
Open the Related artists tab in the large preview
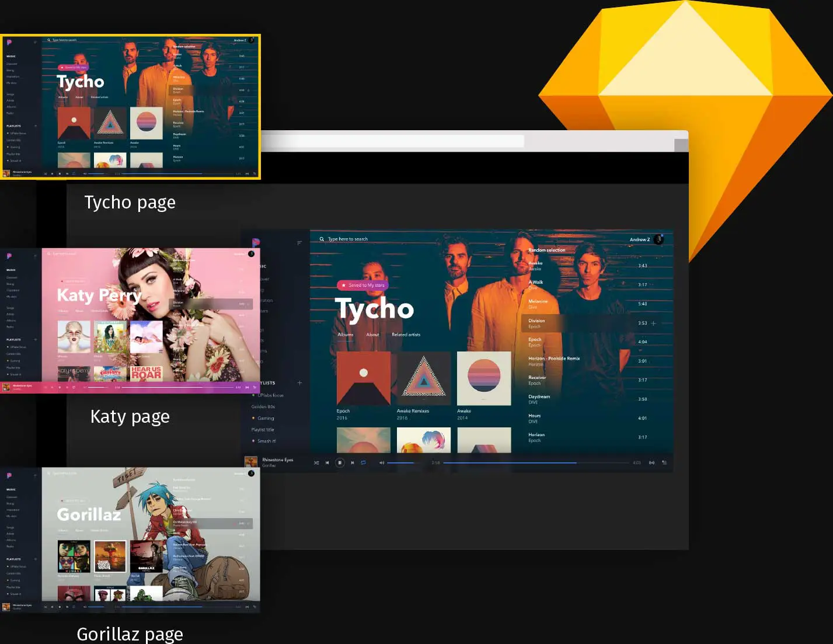click(x=406, y=335)
